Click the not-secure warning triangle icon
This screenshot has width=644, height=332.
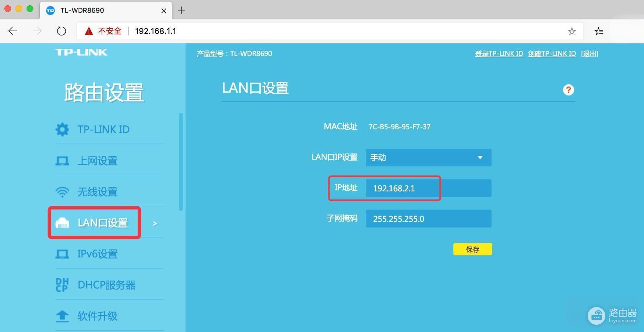89,31
